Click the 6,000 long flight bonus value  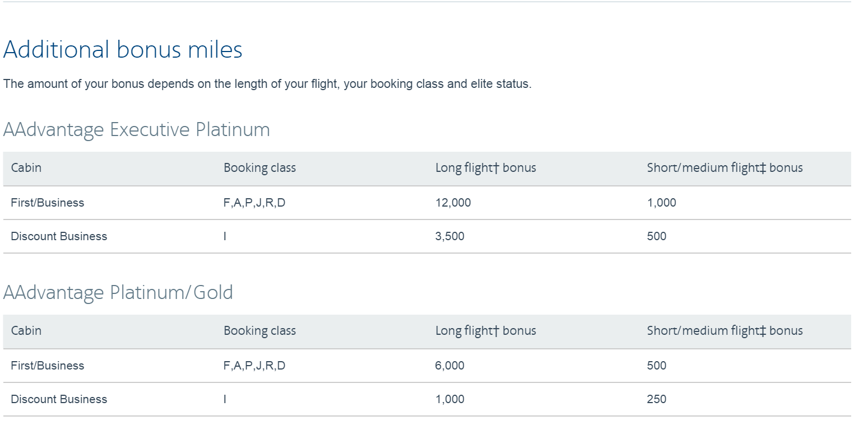pos(449,366)
